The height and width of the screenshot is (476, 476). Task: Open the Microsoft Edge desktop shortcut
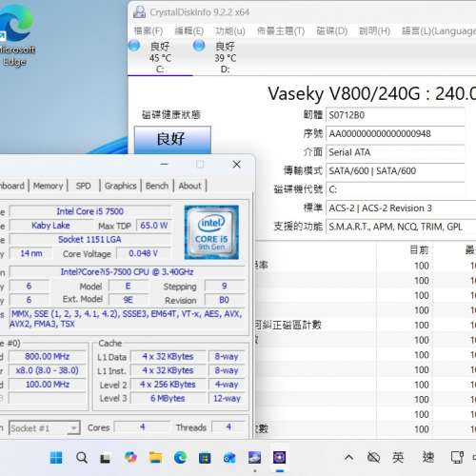click(15, 35)
